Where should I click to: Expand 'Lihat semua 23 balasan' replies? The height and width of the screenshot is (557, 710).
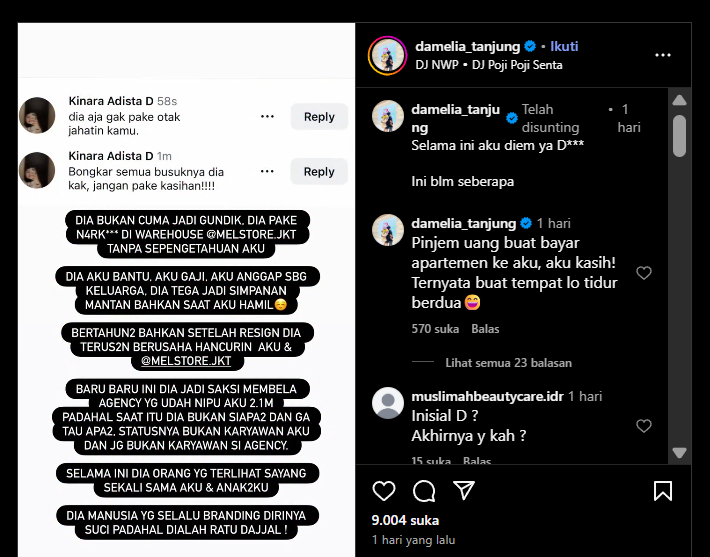[x=509, y=363]
